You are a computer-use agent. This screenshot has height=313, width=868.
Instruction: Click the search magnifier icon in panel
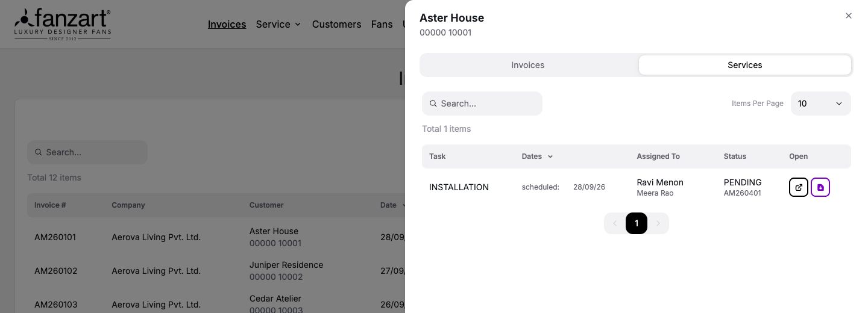(x=433, y=104)
